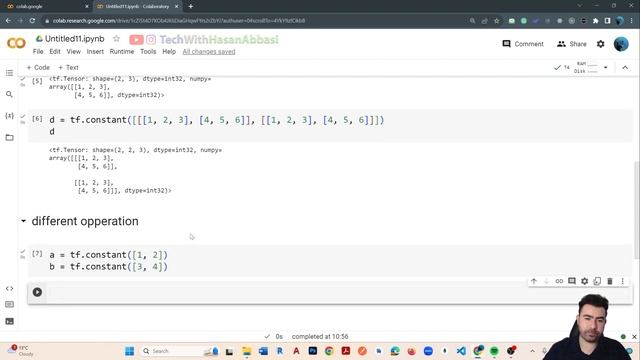Viewport: 640px width, 360px height.
Task: Run the empty code cell
Action: (x=37, y=292)
